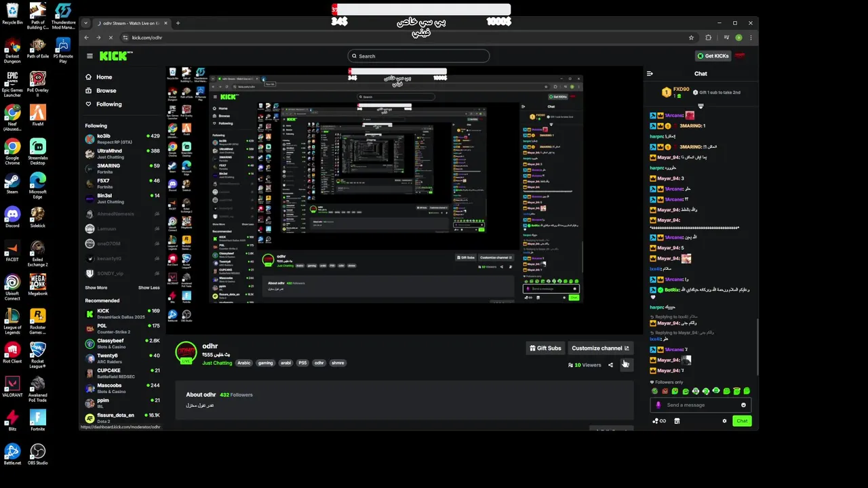Click the Send a message field
This screenshot has height=488, width=868.
click(701, 405)
